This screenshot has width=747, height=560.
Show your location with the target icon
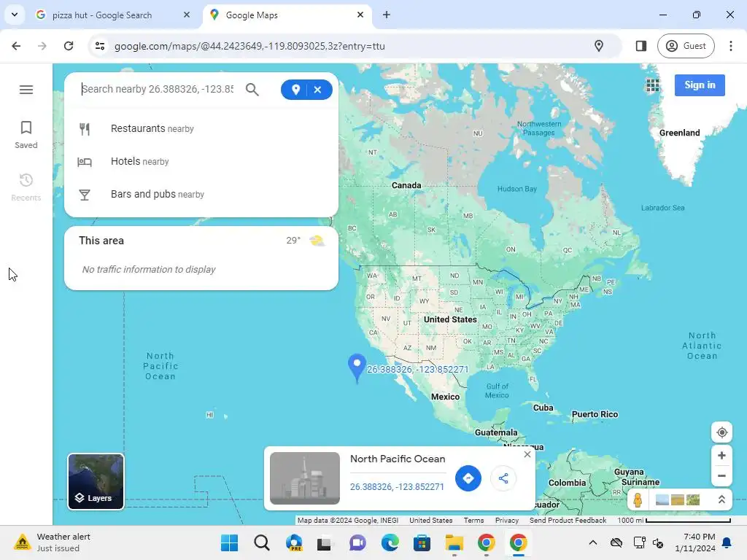point(721,432)
